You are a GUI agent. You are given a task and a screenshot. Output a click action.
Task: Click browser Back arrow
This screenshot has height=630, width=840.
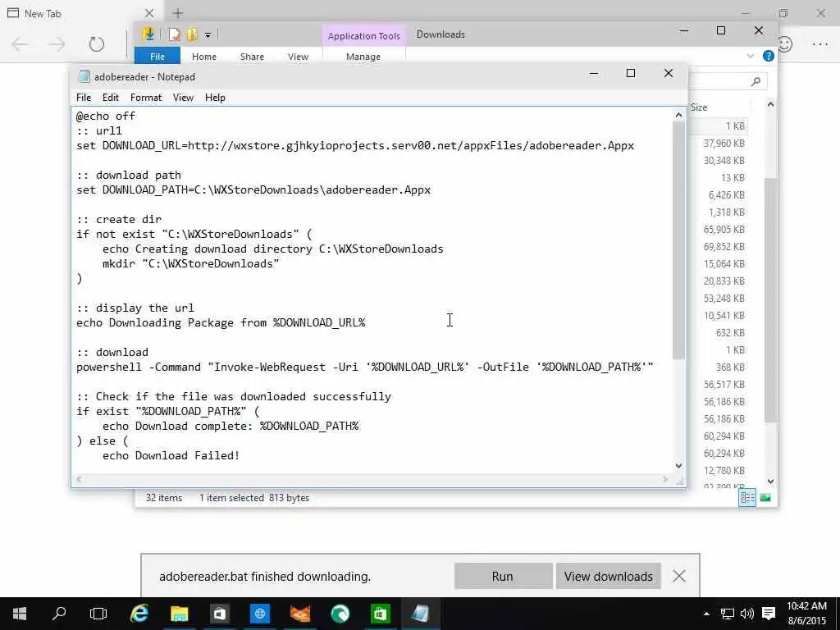[21, 44]
